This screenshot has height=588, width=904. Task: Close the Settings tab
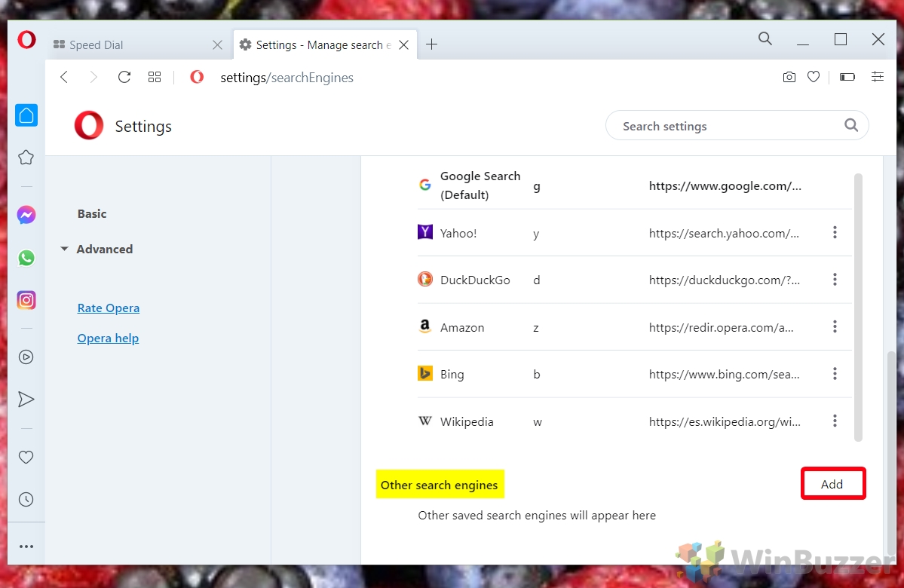tap(404, 45)
